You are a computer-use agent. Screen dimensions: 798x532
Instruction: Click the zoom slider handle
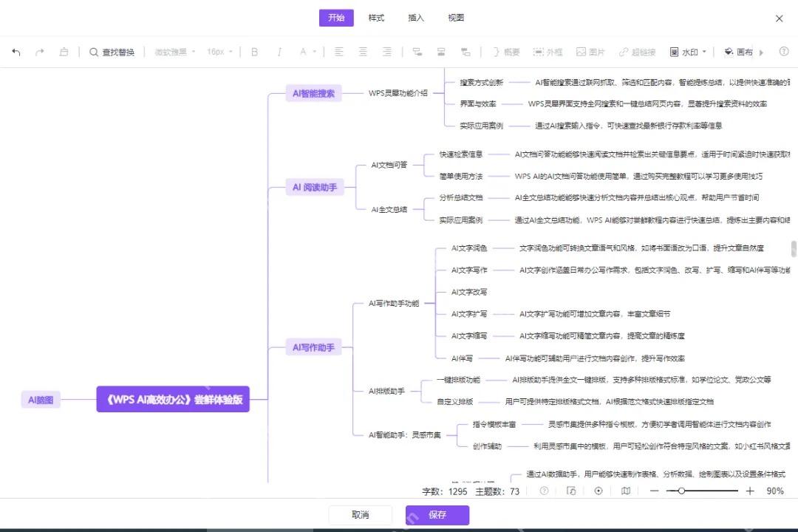click(x=681, y=491)
